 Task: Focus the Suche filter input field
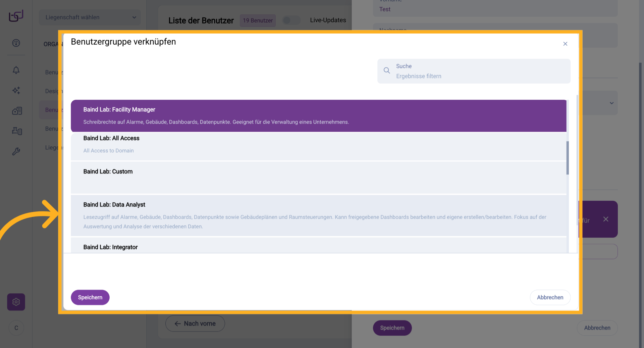click(480, 76)
